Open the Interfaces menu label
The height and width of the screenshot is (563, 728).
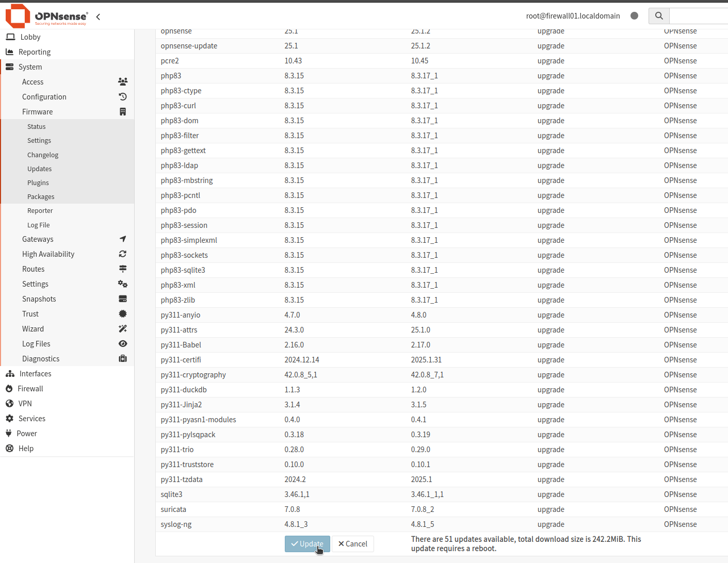(x=36, y=374)
